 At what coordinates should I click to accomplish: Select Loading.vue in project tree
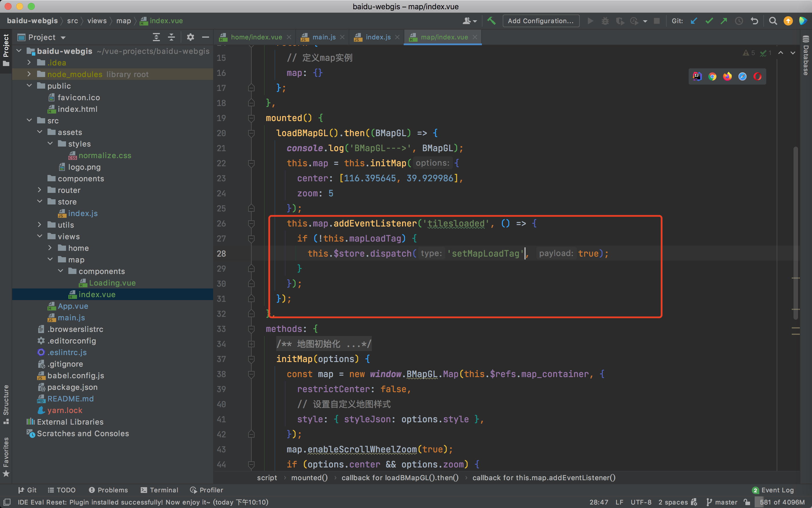pos(112,283)
